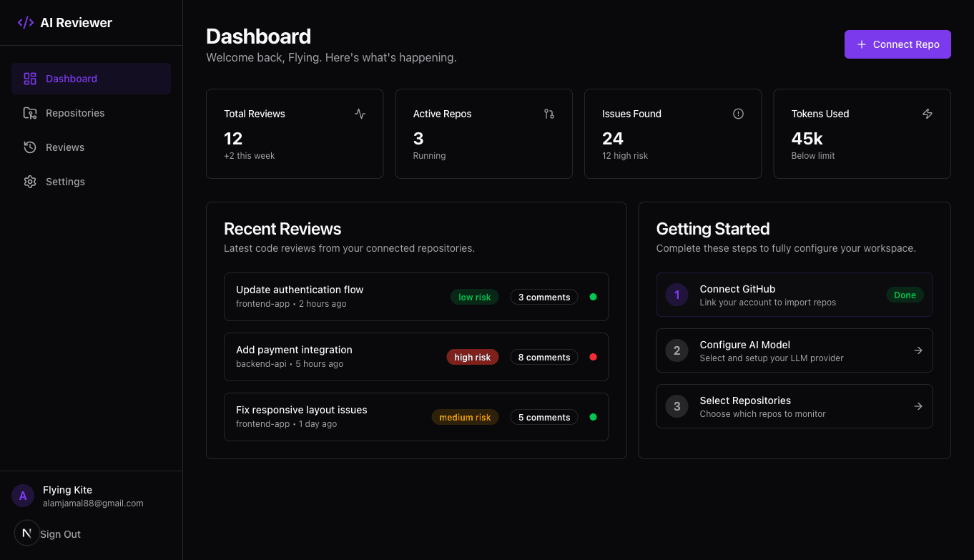Click the Flying Kite user name
The image size is (974, 560).
coord(67,490)
